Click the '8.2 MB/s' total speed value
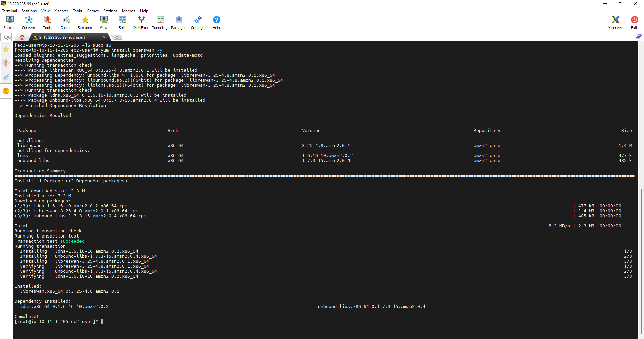This screenshot has width=644, height=339. (x=559, y=226)
